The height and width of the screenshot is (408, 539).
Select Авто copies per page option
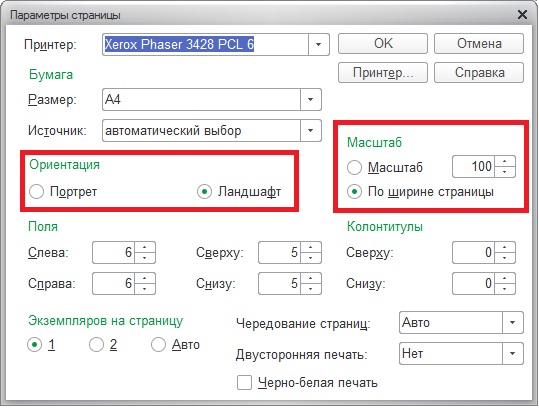tap(158, 344)
